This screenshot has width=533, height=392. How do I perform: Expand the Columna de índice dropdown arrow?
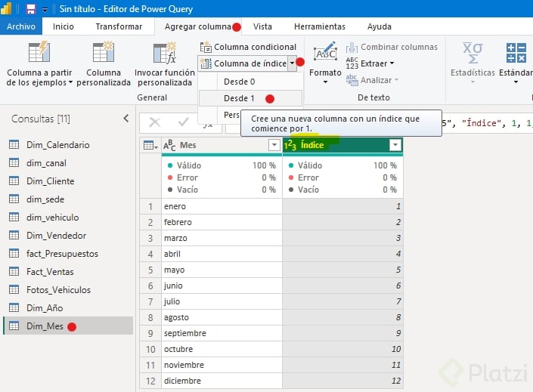(x=293, y=63)
